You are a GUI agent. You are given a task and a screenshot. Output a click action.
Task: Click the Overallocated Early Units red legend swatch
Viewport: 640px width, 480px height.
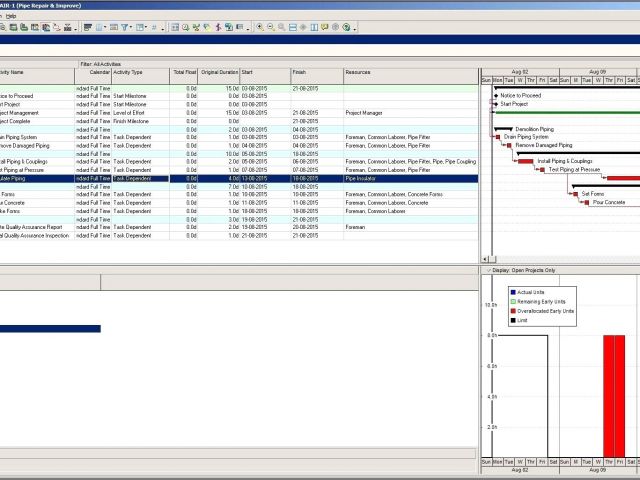[514, 311]
